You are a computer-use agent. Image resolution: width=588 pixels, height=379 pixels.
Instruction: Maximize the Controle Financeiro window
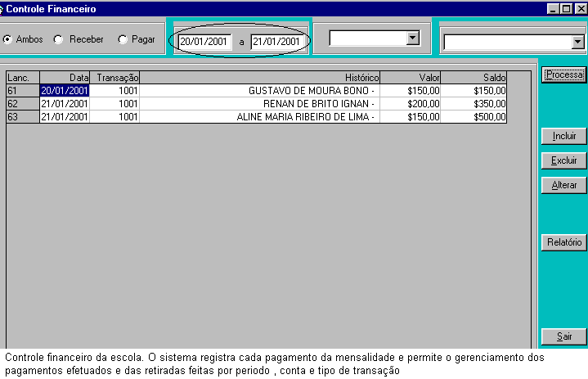pyautogui.click(x=566, y=9)
